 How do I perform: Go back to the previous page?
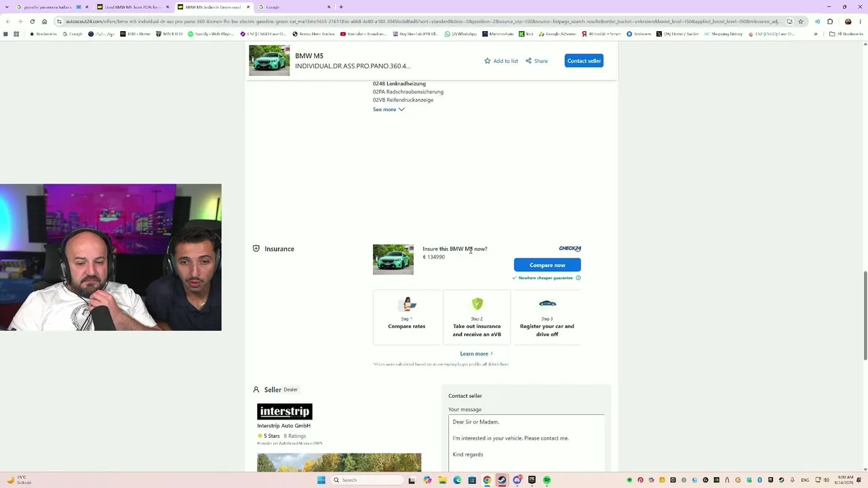coord(7,21)
